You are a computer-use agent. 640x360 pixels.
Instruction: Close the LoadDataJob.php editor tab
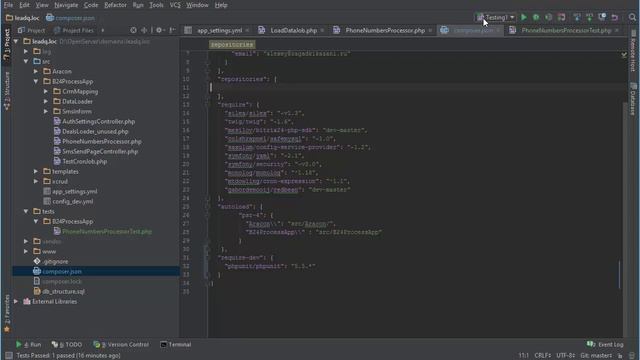coord(322,31)
